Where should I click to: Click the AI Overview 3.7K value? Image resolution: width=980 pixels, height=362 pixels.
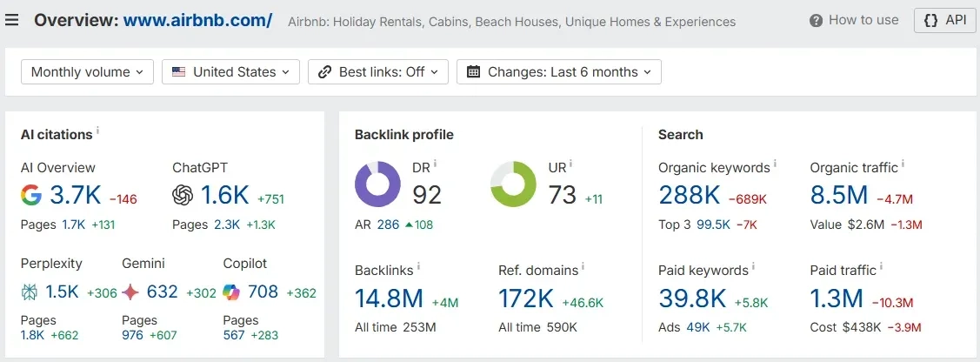(x=75, y=196)
